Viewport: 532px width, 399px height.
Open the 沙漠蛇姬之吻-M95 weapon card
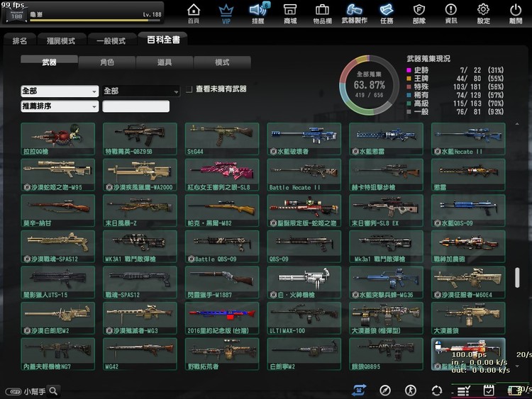[58, 175]
